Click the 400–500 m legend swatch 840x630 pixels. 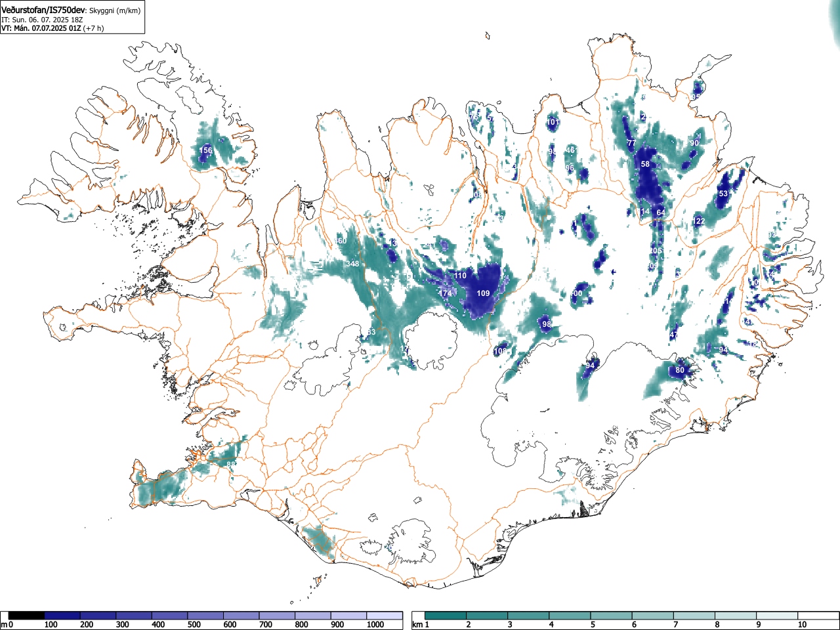(x=170, y=616)
